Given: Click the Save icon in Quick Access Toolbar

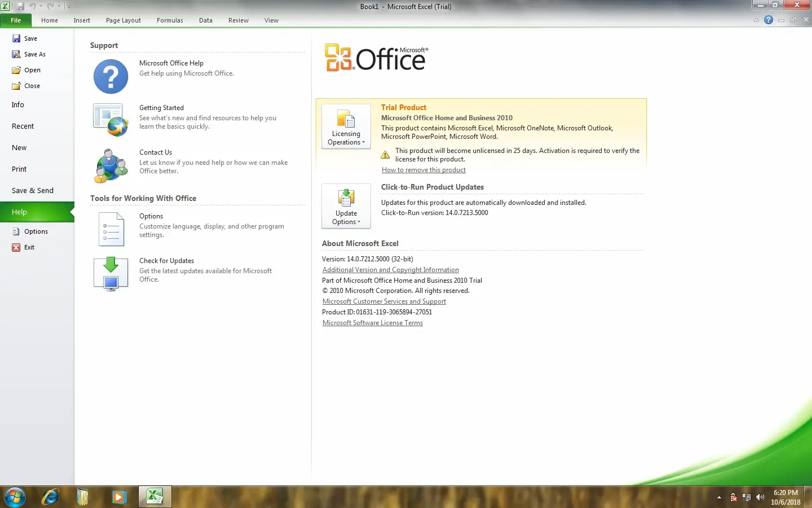Looking at the screenshot, I should coord(21,6).
